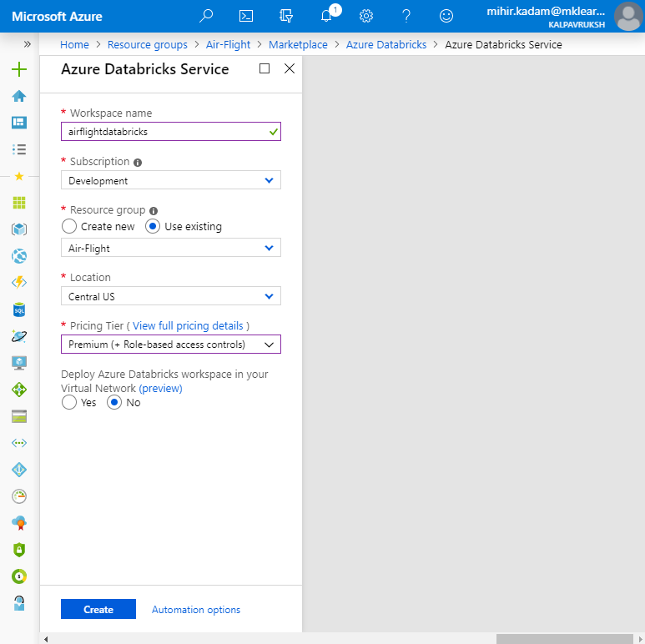Select Create new resource group radio
Image resolution: width=645 pixels, height=644 pixels.
[x=69, y=226]
